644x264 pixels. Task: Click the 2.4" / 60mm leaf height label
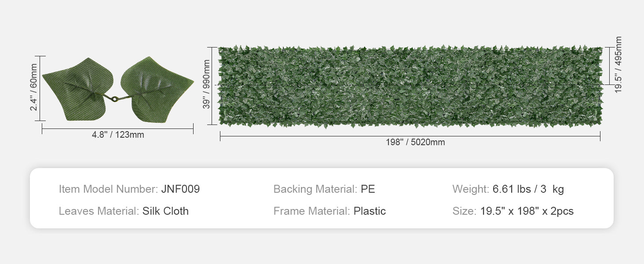[x=34, y=88]
